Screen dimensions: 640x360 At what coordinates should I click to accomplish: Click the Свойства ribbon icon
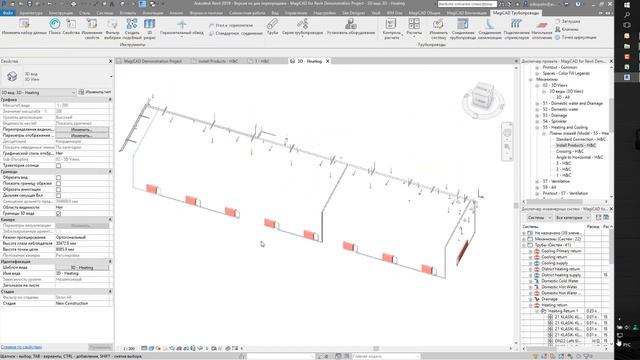(71, 27)
